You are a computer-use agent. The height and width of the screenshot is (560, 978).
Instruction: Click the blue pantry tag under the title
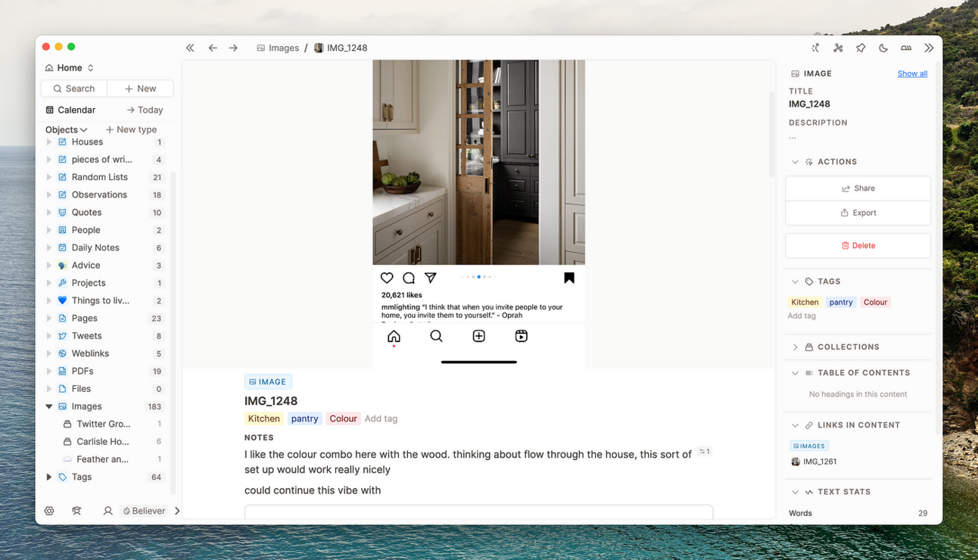[304, 418]
